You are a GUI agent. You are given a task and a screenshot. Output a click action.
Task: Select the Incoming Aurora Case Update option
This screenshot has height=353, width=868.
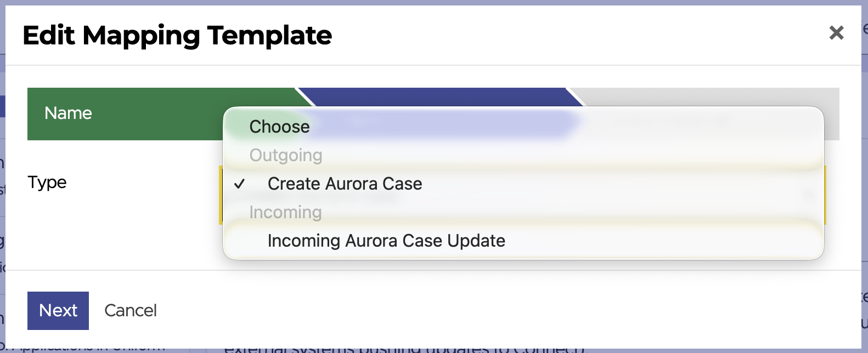[x=386, y=241]
